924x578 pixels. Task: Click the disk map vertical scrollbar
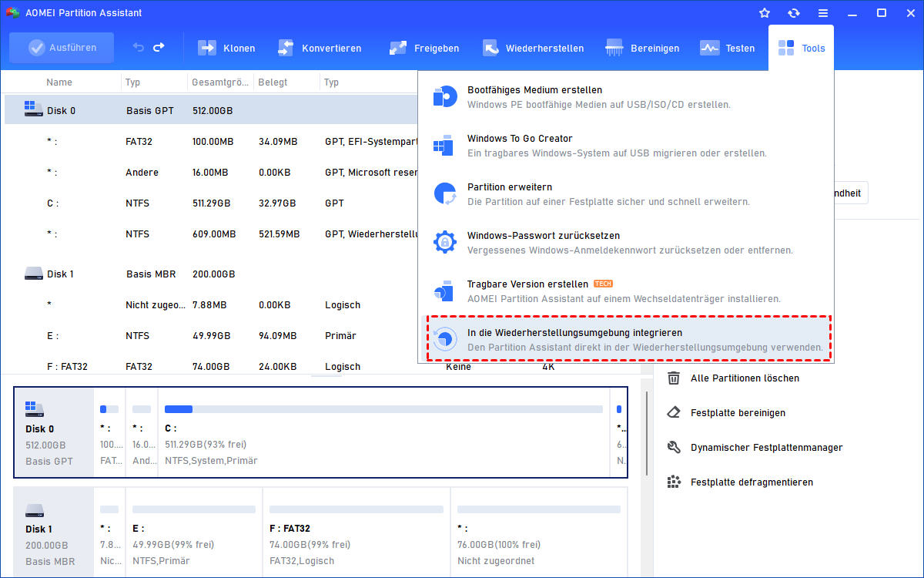point(647,433)
